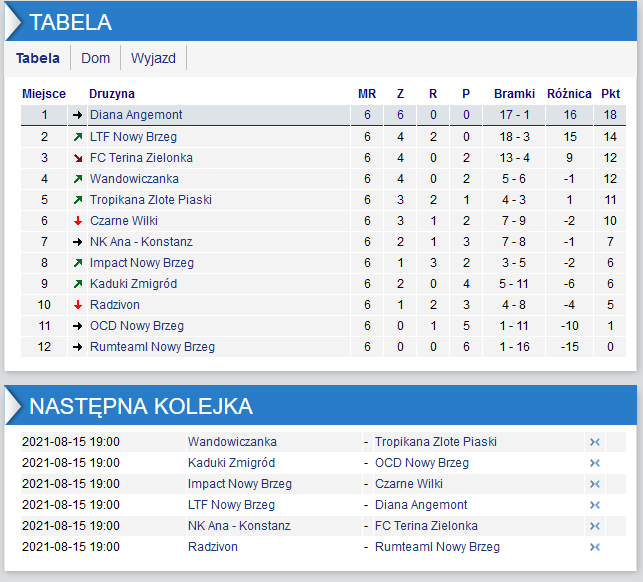Open Diana Angemont team in the standings
The image size is (643, 582).
[136, 115]
